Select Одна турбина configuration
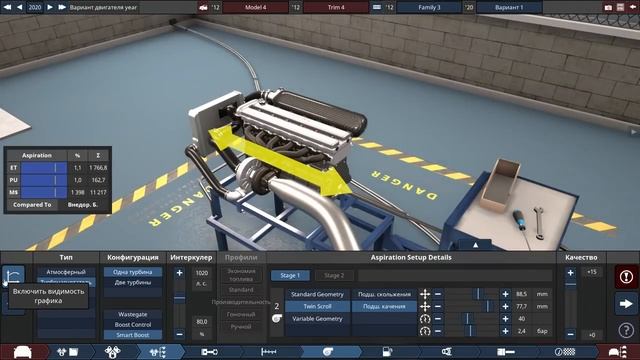Screen dimensions: 640x360 133,272
